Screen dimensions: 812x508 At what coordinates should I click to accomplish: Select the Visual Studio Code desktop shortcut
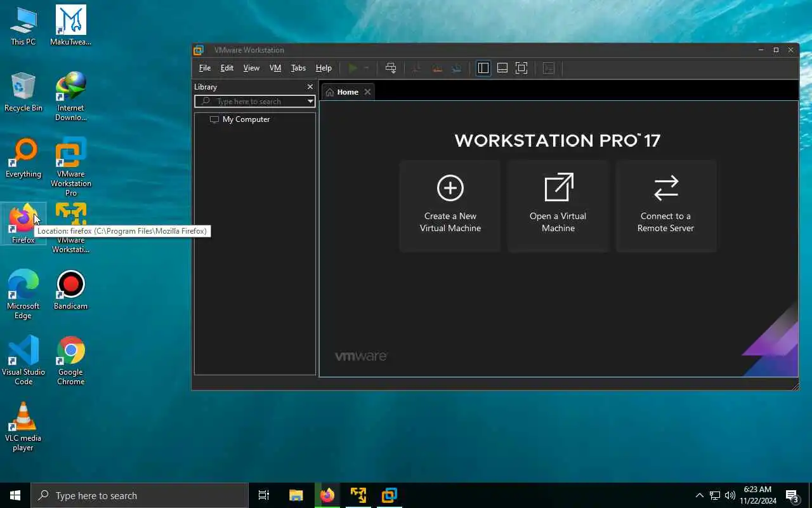click(x=23, y=361)
